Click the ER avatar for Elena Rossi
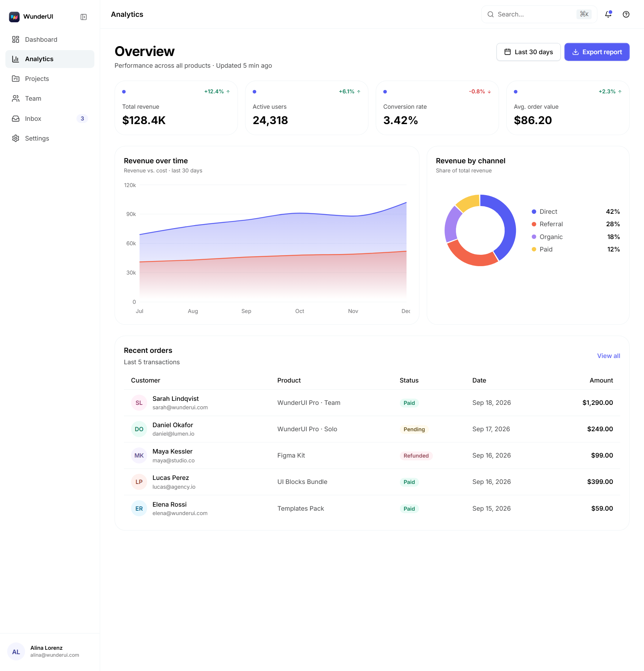The height and width of the screenshot is (671, 644). 139,508
